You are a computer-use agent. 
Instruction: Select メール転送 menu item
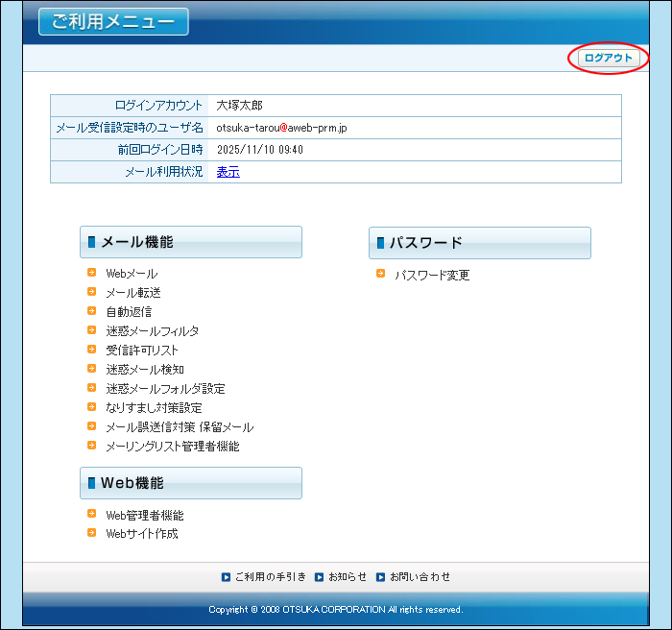tap(133, 293)
